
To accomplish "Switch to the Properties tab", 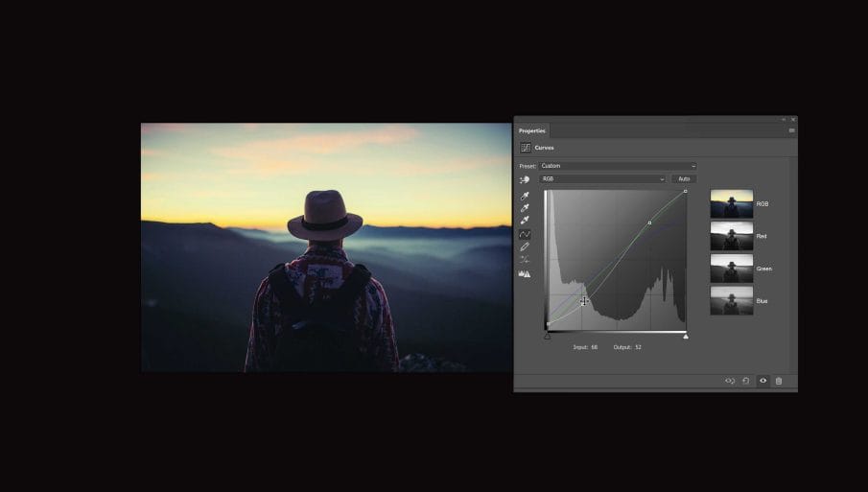I will [x=532, y=130].
